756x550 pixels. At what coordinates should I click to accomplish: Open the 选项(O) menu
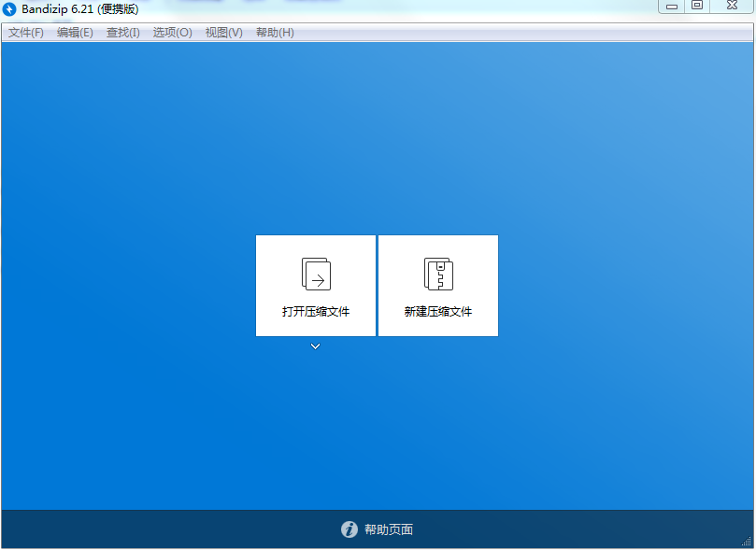(172, 33)
